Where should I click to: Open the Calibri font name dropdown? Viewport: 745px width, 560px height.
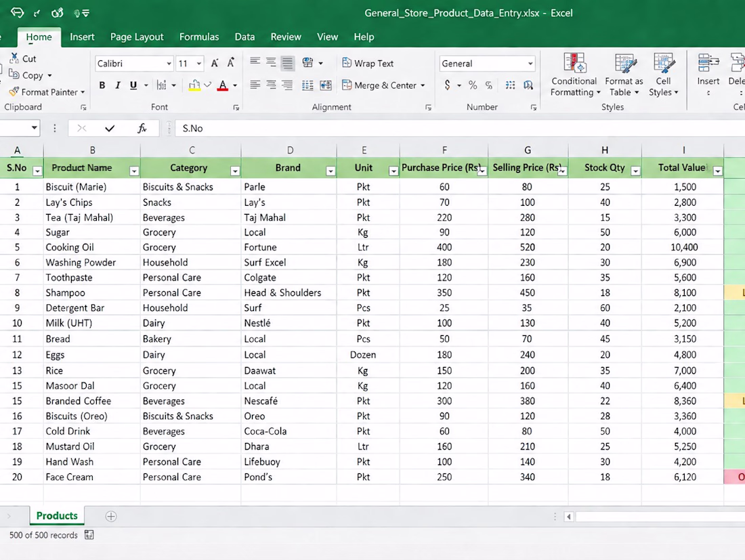click(169, 64)
